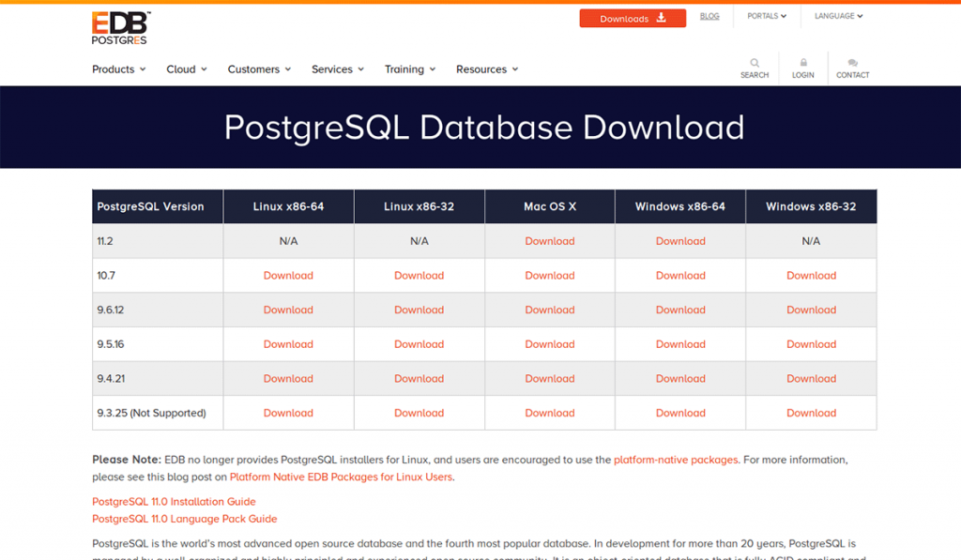Viewport: 961px width, 560px height.
Task: Open the Customers menu
Action: pyautogui.click(x=257, y=68)
